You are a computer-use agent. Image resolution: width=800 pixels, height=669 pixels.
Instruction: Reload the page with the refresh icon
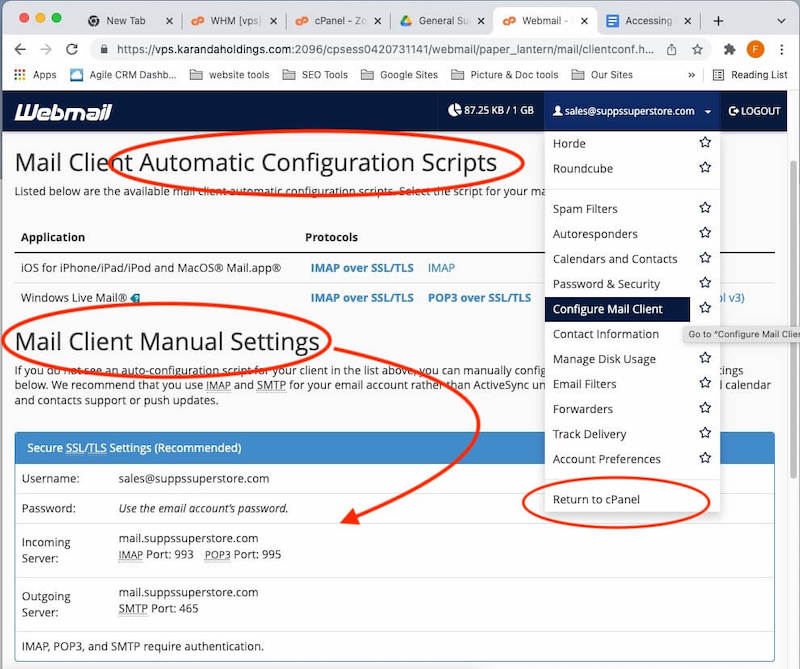[70, 47]
